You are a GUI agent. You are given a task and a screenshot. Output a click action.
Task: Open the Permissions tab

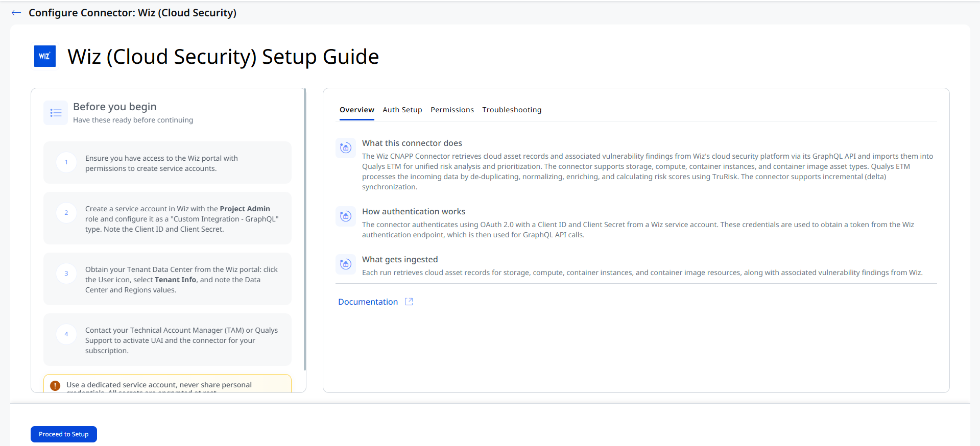pos(452,110)
